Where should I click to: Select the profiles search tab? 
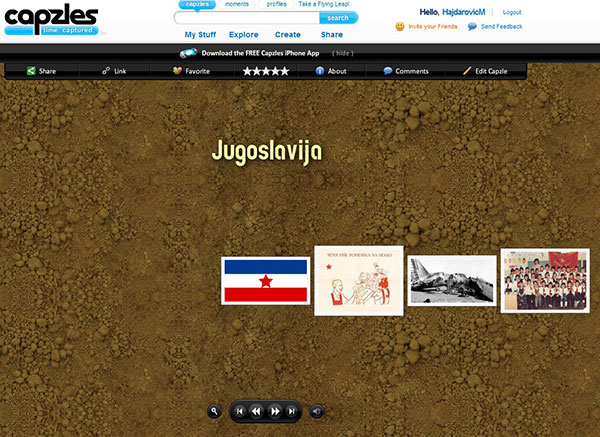point(276,4)
